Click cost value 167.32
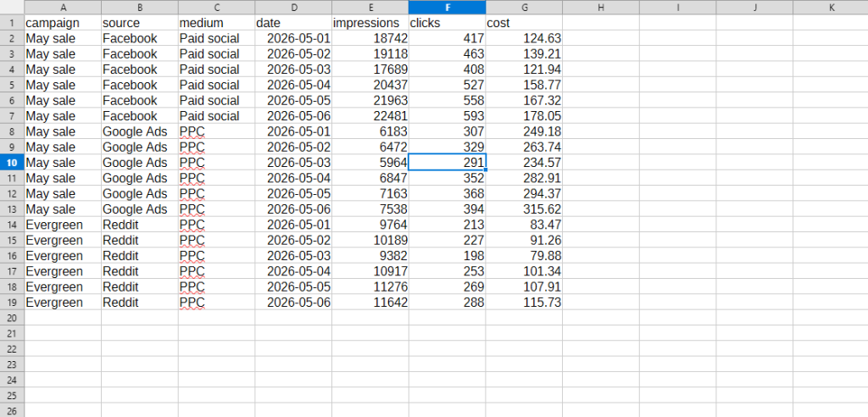 524,100
